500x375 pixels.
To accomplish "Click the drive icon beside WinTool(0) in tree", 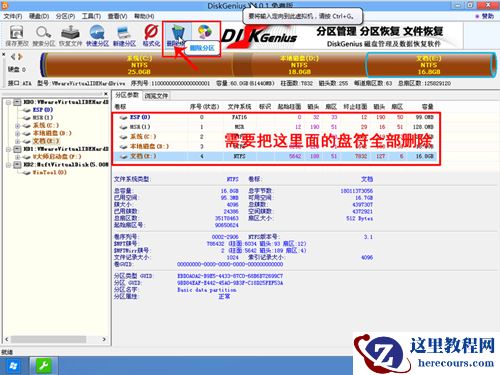I will coord(27,173).
